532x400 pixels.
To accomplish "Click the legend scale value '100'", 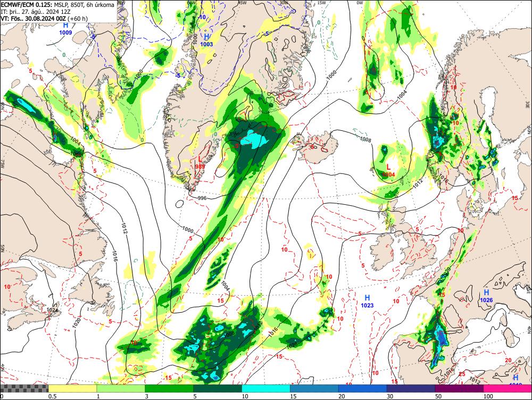I will 488,396.
